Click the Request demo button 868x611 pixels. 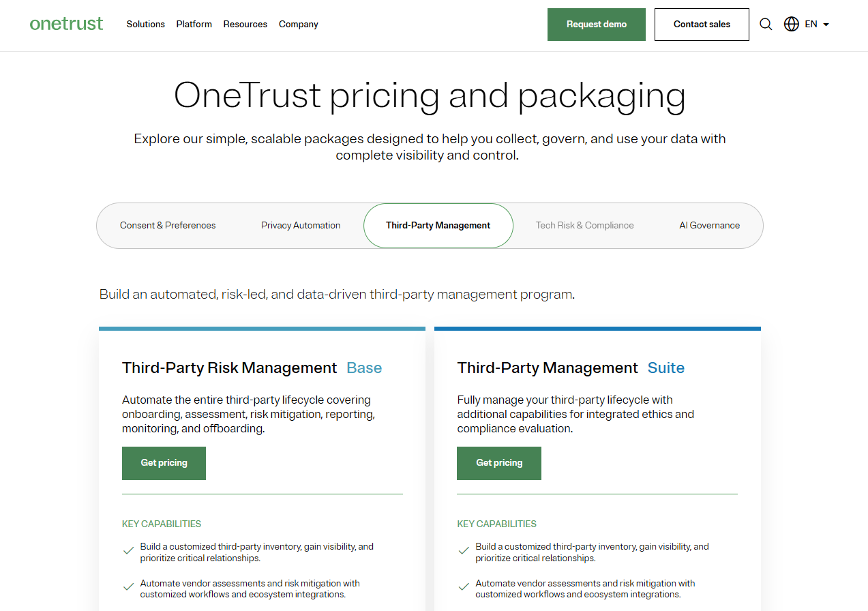[596, 25]
